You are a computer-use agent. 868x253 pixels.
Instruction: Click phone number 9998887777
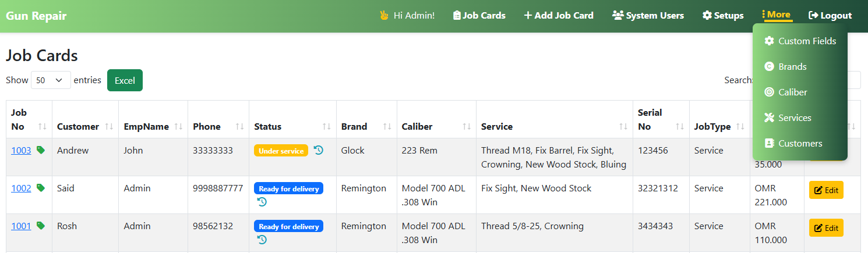(x=218, y=188)
